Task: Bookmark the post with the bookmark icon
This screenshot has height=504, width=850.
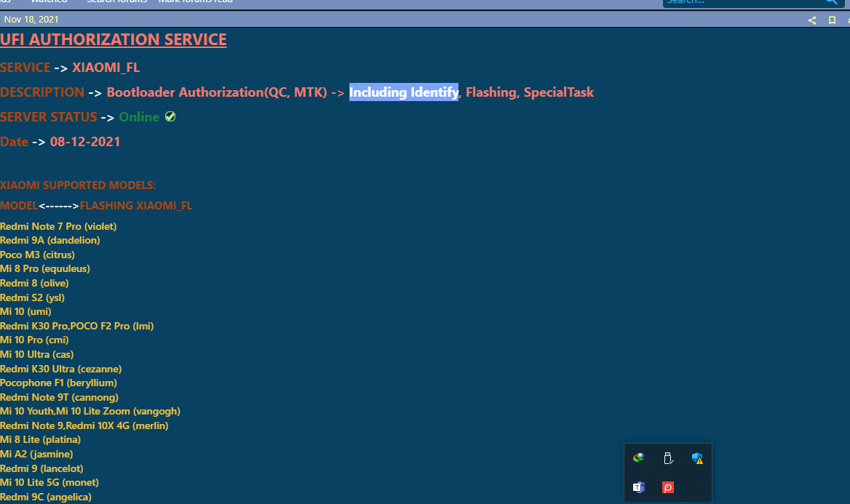Action: pyautogui.click(x=832, y=20)
